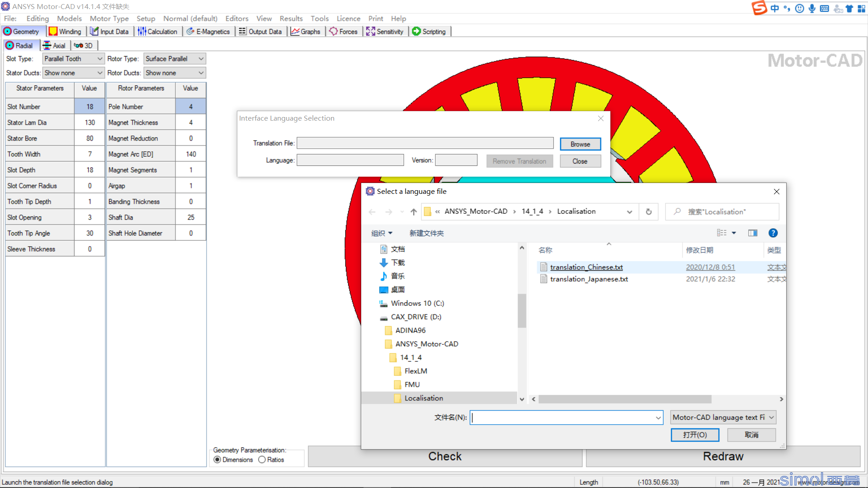Click the Language text field
This screenshot has width=868, height=488.
350,160
